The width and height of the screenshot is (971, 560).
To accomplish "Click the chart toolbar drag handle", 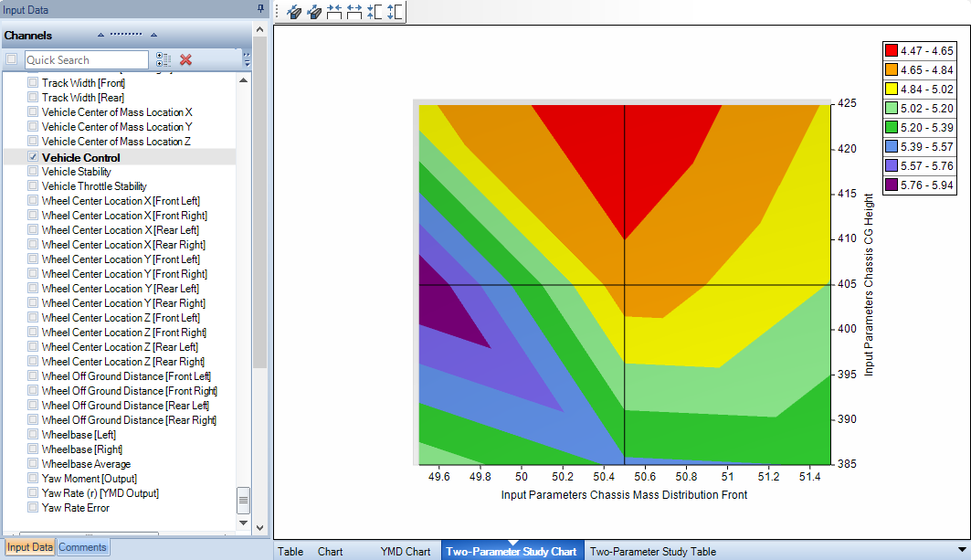I will 277,12.
